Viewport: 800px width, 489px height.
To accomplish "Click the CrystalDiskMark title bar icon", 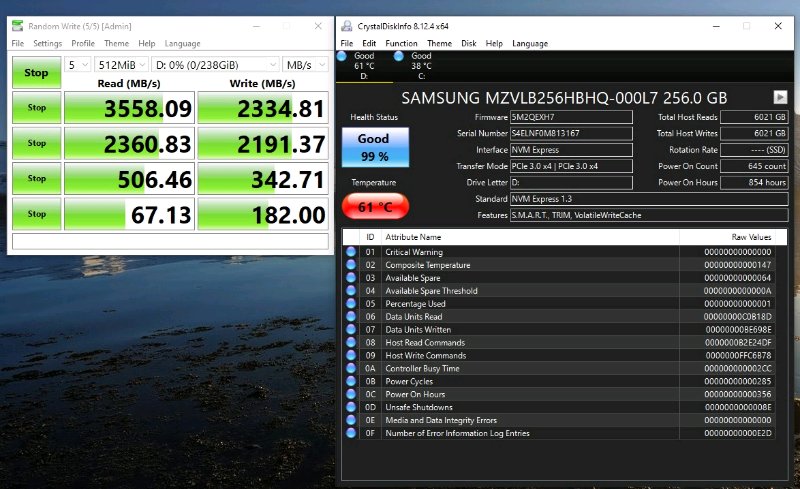I will (18, 26).
